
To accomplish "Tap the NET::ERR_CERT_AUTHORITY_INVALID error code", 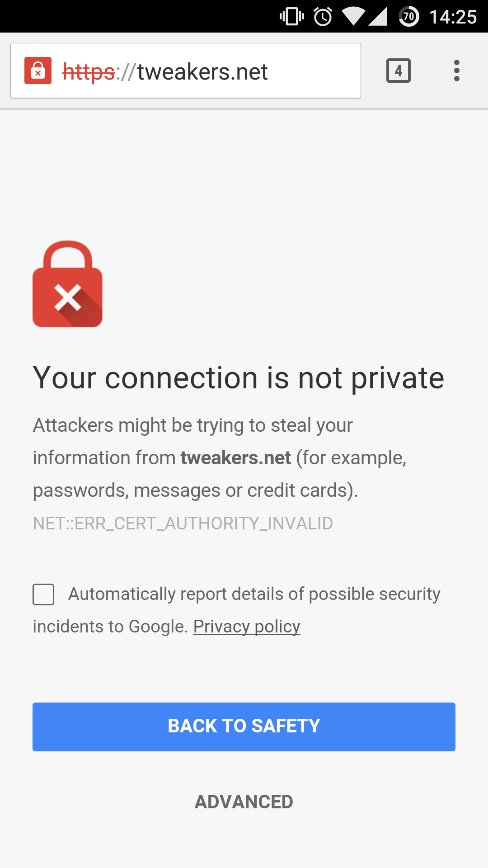I will coord(183,523).
